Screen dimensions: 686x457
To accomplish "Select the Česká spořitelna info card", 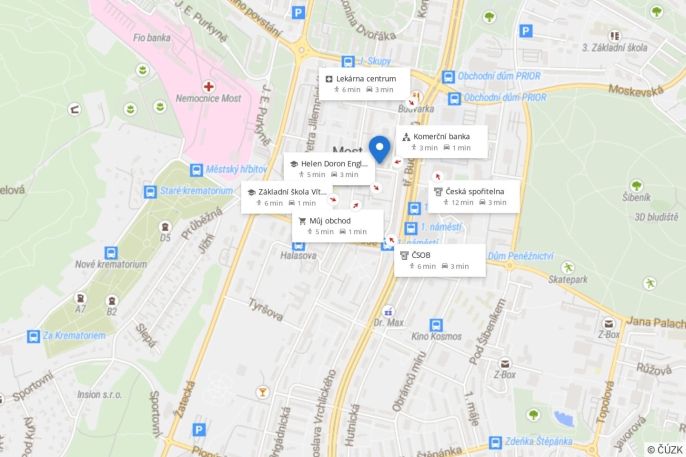I will pyautogui.click(x=474, y=196).
